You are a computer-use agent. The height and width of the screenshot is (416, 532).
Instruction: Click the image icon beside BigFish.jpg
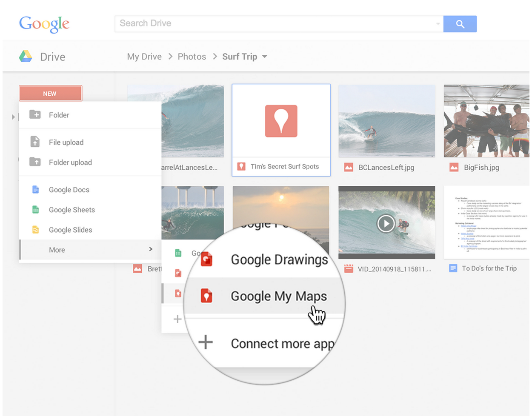[454, 167]
